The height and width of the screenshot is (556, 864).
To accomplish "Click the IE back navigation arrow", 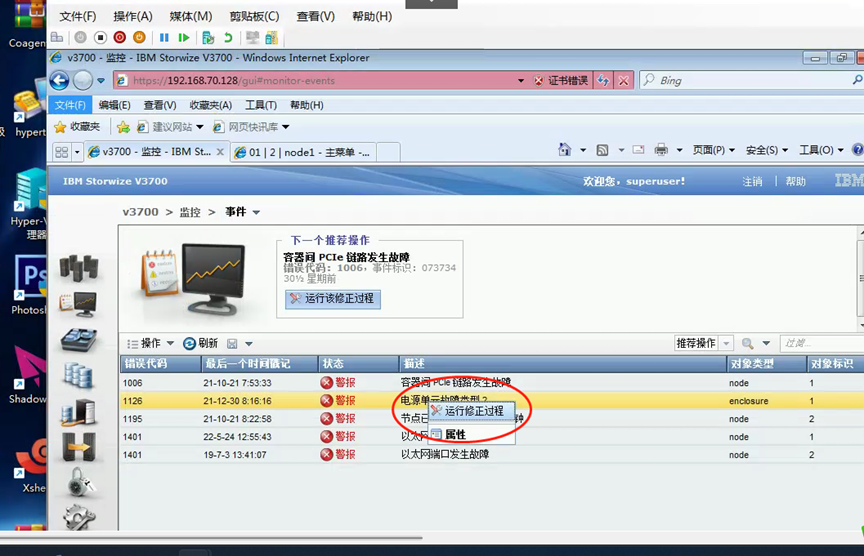I will (x=59, y=80).
